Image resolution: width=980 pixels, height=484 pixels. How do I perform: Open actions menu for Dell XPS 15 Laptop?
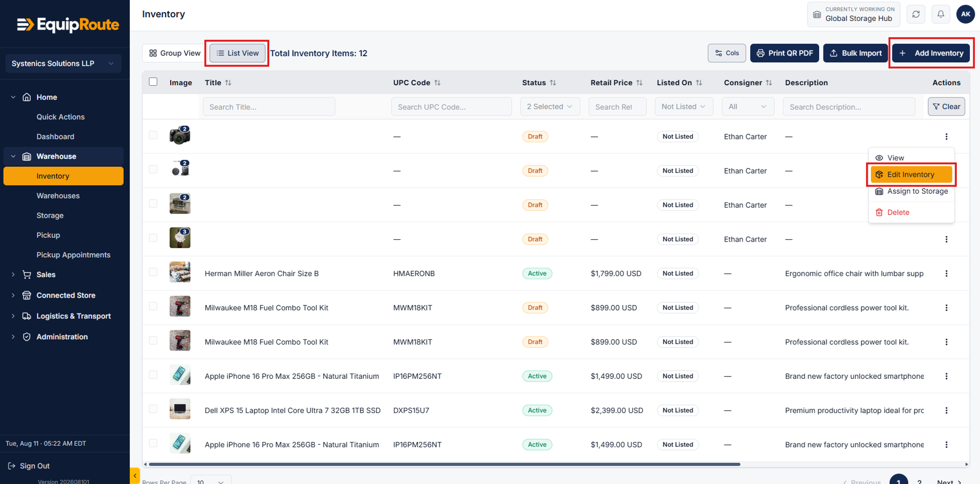(946, 410)
